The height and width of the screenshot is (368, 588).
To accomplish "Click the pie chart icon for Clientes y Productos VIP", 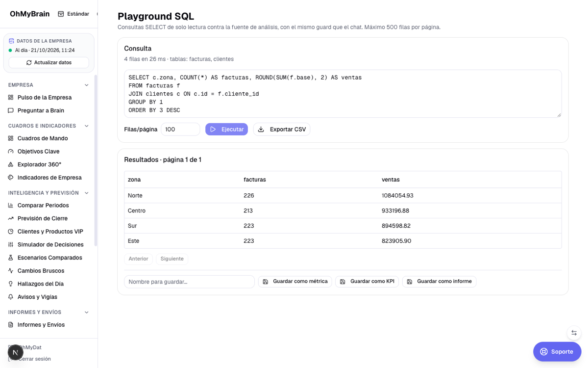I will tap(11, 232).
